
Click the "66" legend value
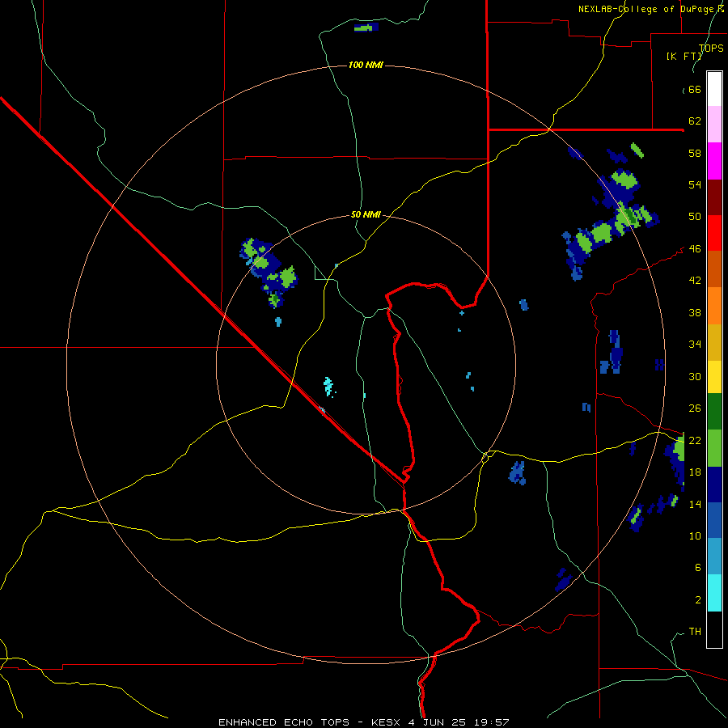click(x=695, y=89)
